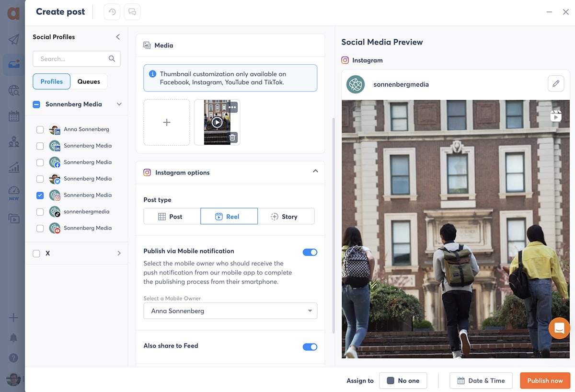This screenshot has width=575, height=392.
Task: Check the Sonnenberg Media LinkedIn page checkbox
Action: [40, 146]
